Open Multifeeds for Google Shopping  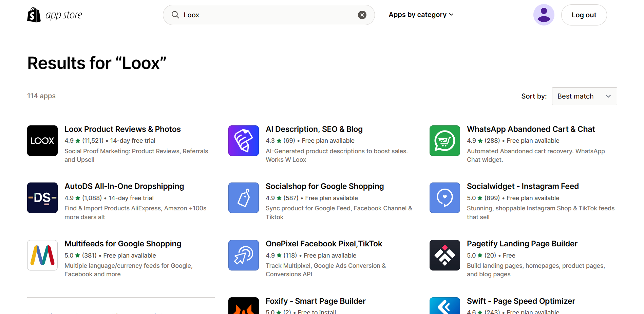[x=123, y=244]
